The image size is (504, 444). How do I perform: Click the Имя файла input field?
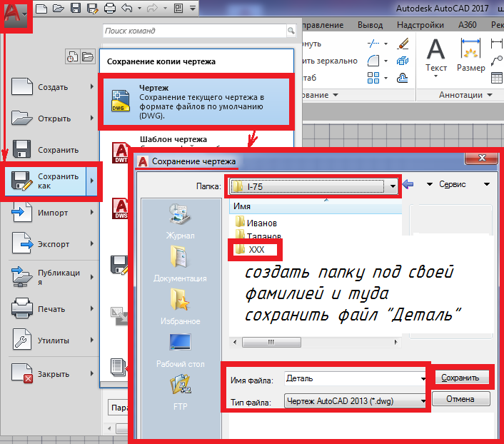point(353,378)
